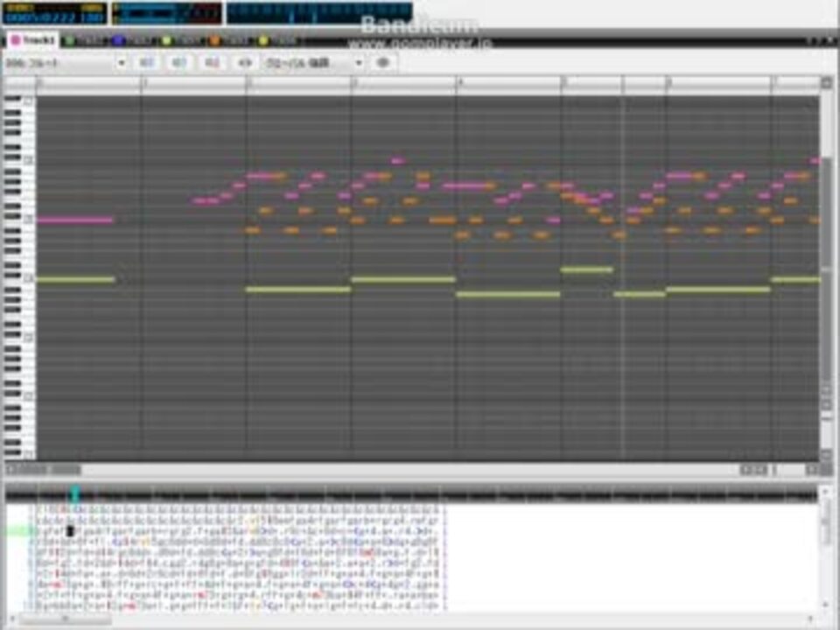This screenshot has height=630, width=840.
Task: Click the first toolbar button after instrument dropdown
Action: pyautogui.click(x=147, y=63)
